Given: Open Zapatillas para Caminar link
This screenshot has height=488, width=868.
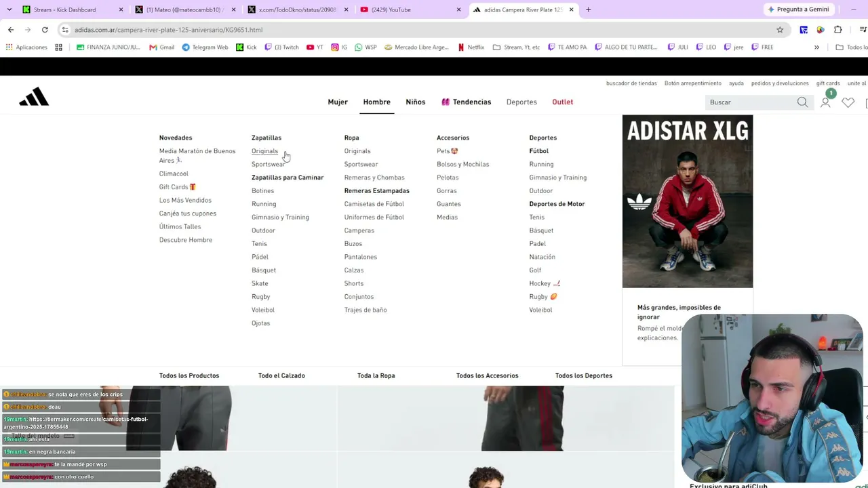Looking at the screenshot, I should coord(288,178).
